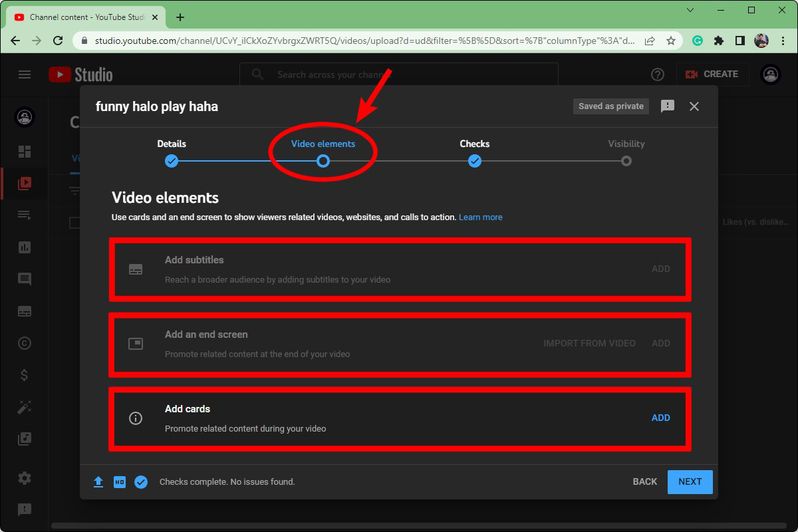Jump to the Checks step

(474, 160)
